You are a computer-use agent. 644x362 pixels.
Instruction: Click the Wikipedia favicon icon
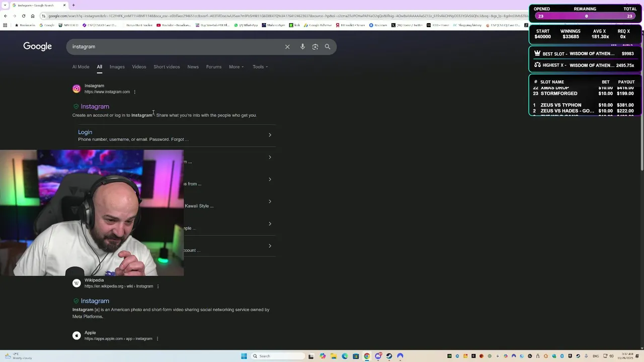(x=76, y=283)
